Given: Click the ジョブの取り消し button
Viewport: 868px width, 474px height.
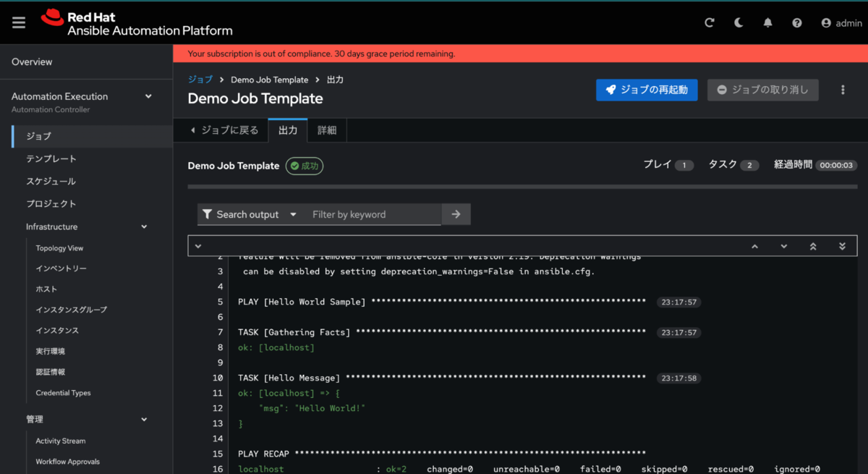Looking at the screenshot, I should 762,90.
